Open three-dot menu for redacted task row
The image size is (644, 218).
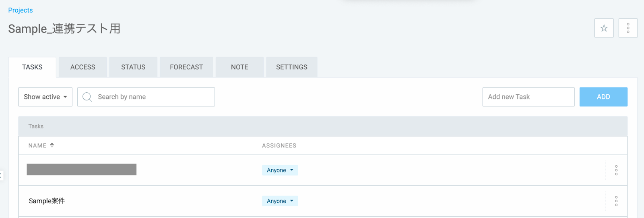(x=616, y=170)
